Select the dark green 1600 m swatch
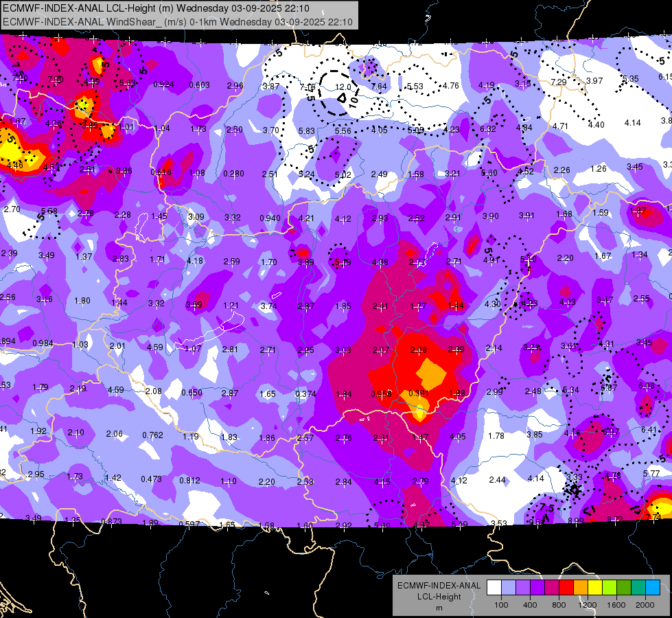 [624, 588]
